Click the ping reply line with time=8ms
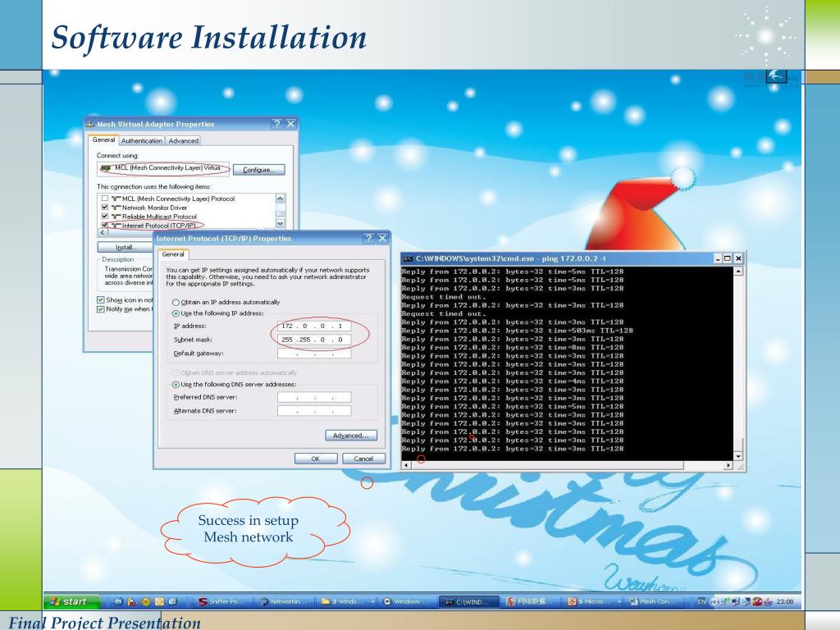Viewport: 840px width, 630px height. pyautogui.click(x=513, y=348)
